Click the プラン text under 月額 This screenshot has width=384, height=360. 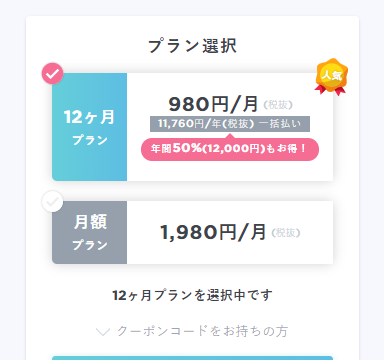90,245
